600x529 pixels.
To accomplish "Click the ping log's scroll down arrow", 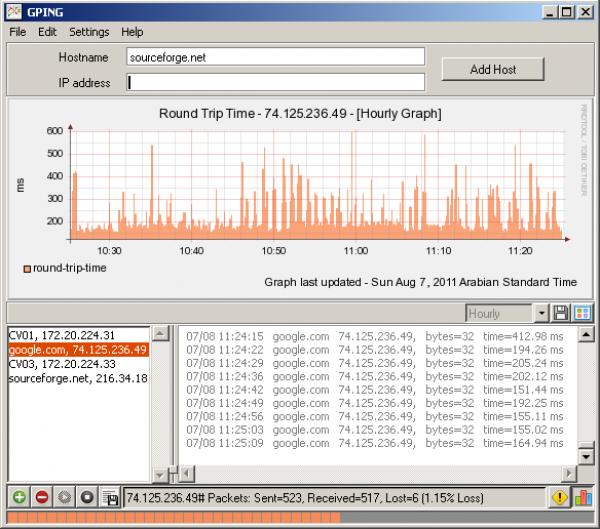I will [584, 456].
